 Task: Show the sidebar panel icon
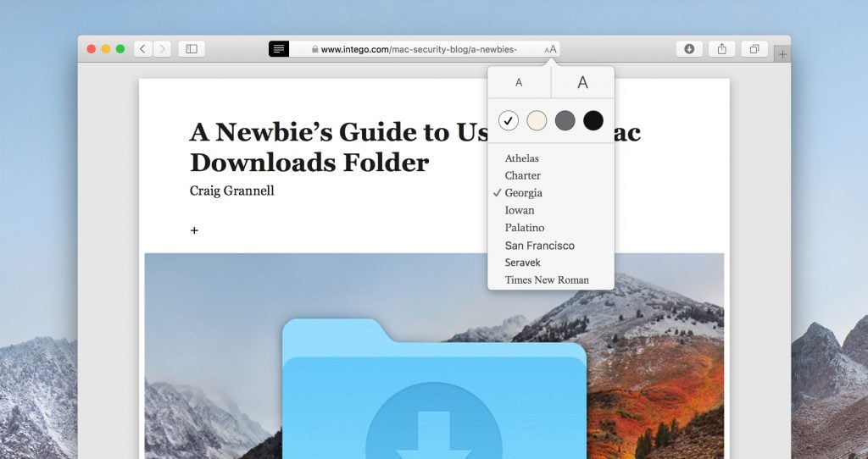pyautogui.click(x=192, y=49)
